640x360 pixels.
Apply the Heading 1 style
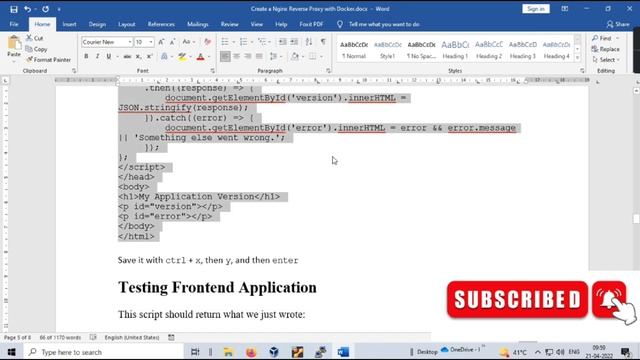[x=455, y=49]
